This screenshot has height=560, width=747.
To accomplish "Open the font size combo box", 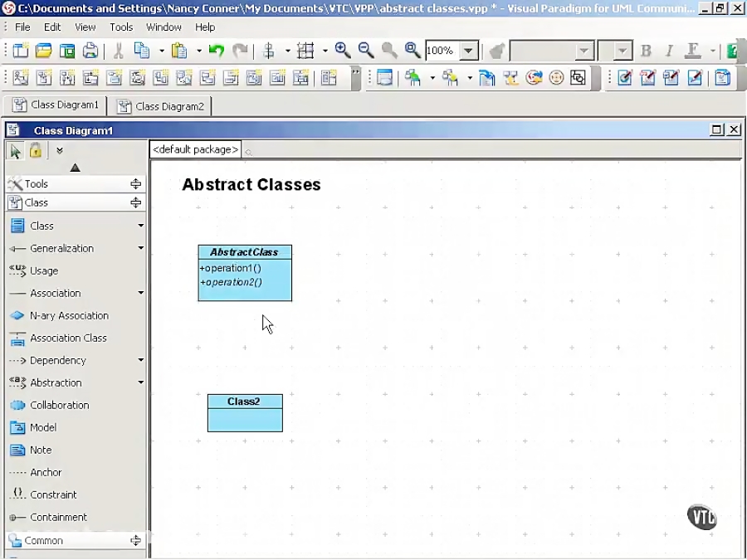I will (615, 51).
